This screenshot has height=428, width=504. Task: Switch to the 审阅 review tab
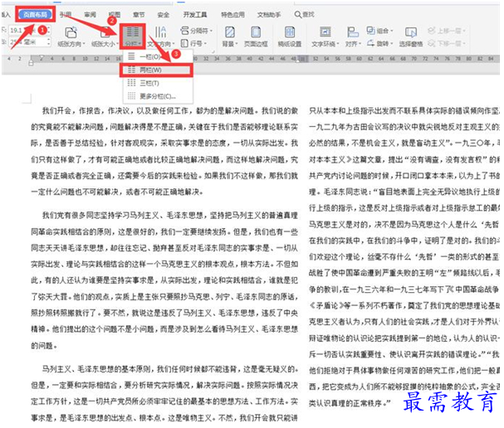click(x=90, y=14)
